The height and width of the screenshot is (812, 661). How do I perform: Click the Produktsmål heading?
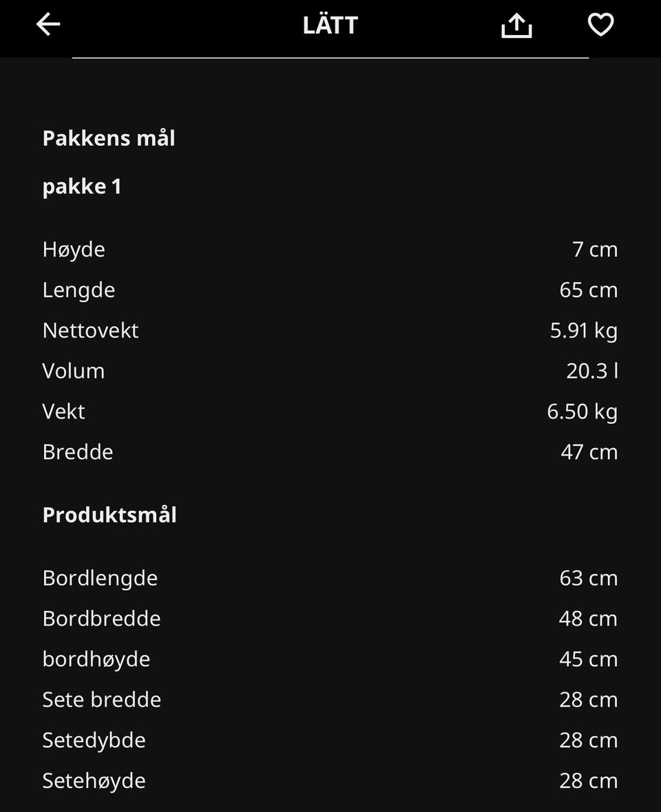pyautogui.click(x=109, y=515)
